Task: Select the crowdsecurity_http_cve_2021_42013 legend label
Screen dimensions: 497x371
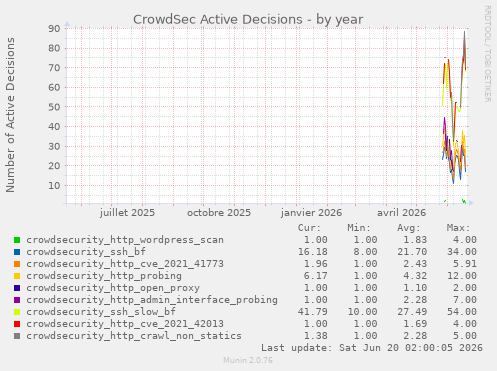Action: pyautogui.click(x=125, y=324)
